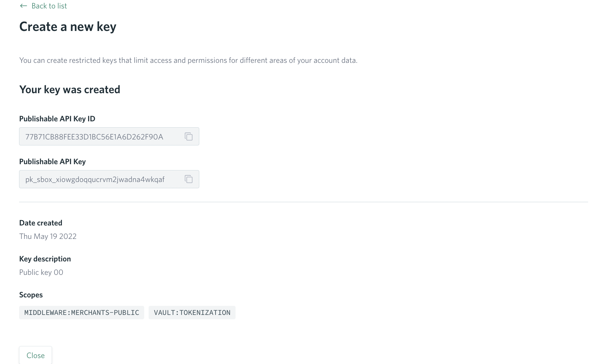Go back via "Back to list" link
Image resolution: width=600 pixels, height=364 pixels.
49,6
